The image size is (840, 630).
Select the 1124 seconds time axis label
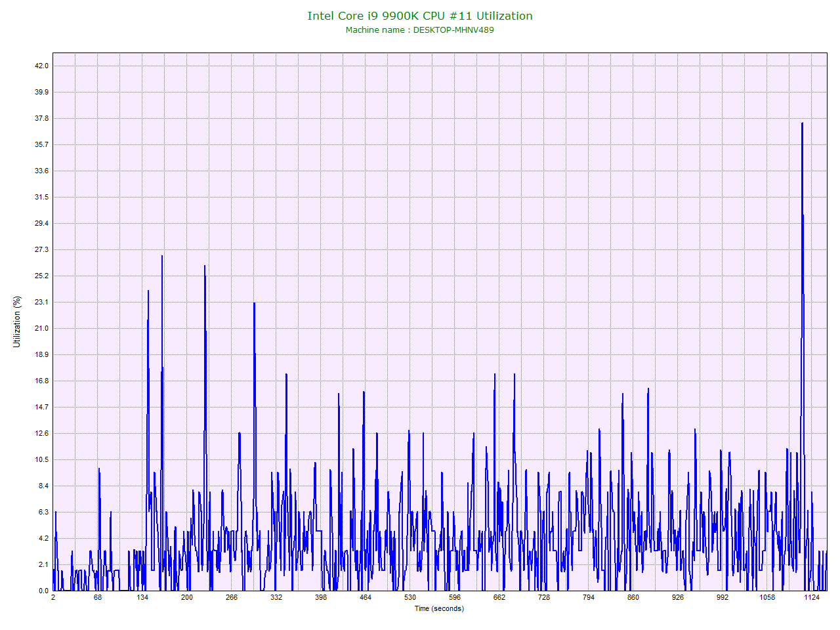[812, 597]
